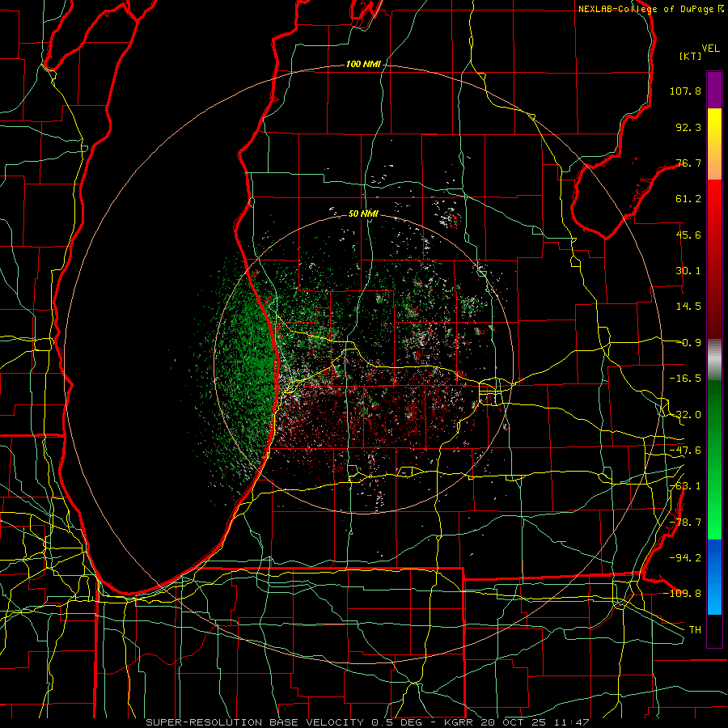Click the purple segment of the velocity color bar
The image size is (728, 728).
[714, 90]
